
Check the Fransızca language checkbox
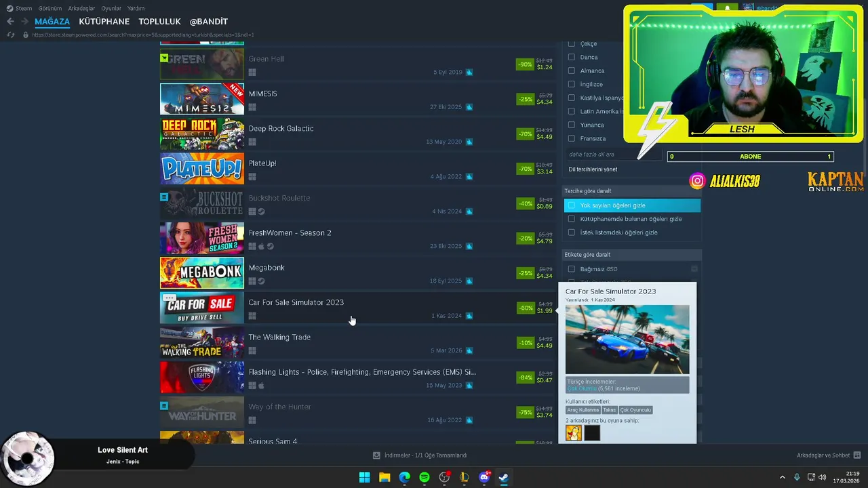click(571, 138)
